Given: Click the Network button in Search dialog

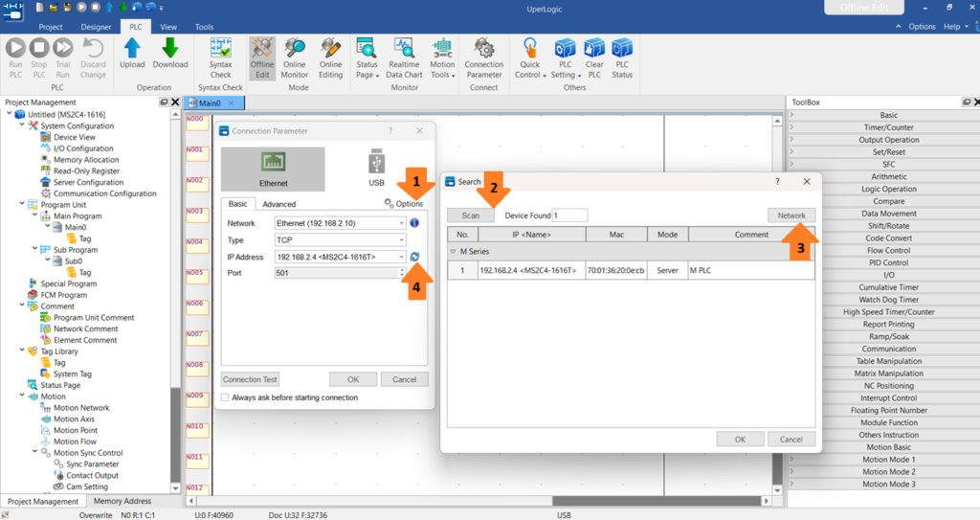Looking at the screenshot, I should click(x=791, y=215).
